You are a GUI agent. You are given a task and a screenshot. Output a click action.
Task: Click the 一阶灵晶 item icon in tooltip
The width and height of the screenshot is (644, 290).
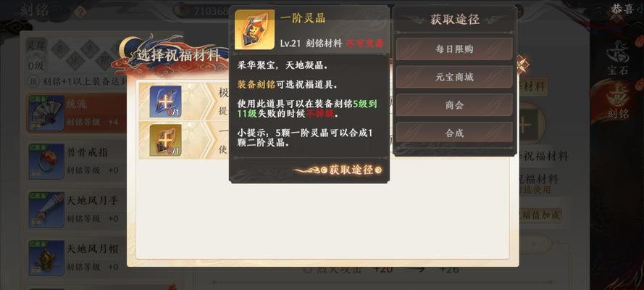(254, 30)
